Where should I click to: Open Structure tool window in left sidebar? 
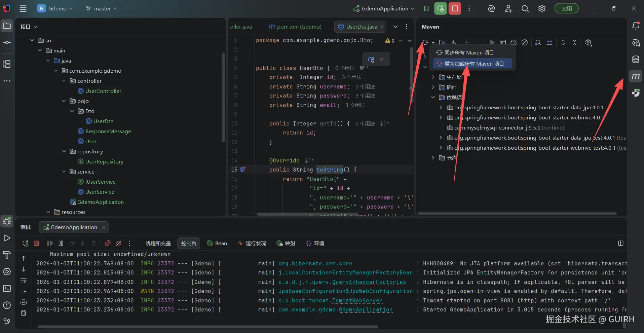[7, 64]
